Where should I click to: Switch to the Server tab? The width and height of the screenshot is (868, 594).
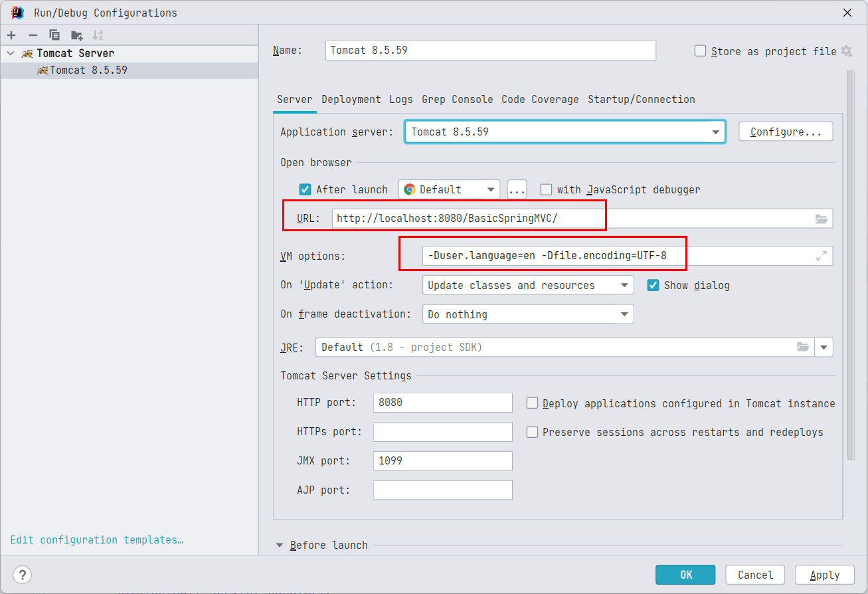point(295,99)
